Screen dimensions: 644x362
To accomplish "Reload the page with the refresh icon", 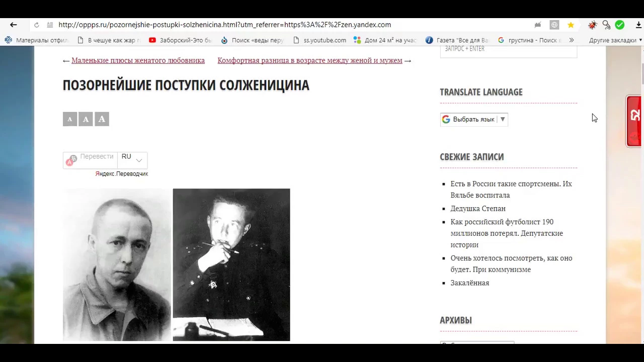I will pos(37,25).
